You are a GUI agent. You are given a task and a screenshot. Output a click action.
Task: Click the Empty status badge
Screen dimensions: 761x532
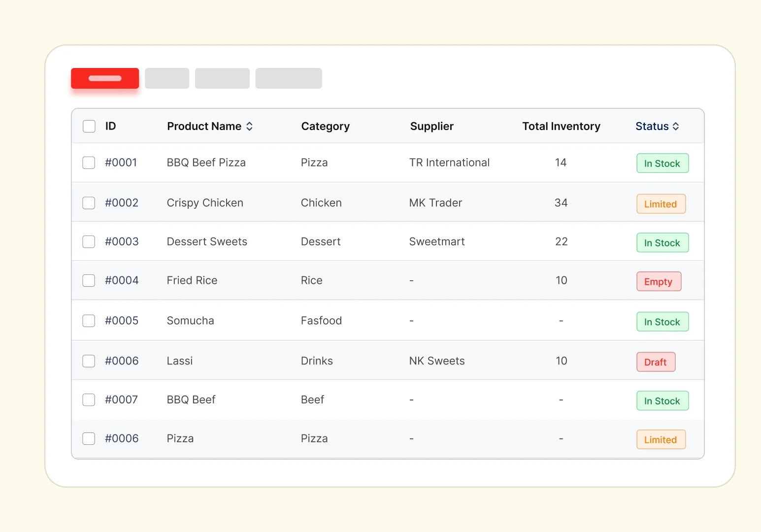(x=659, y=282)
